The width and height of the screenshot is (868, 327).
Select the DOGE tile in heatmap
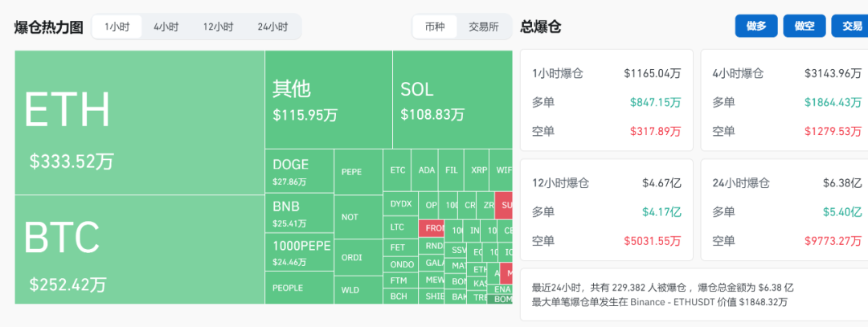[299, 171]
